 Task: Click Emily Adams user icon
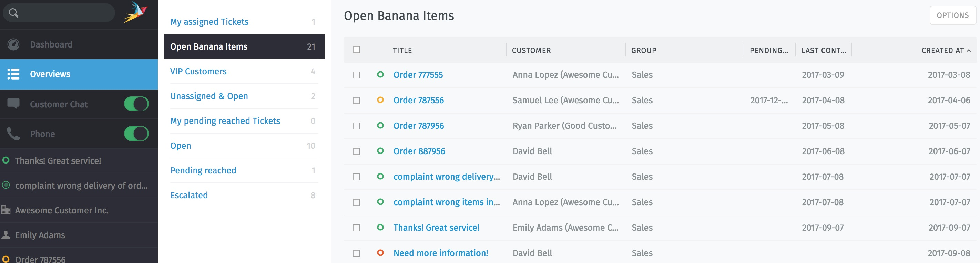[x=6, y=235]
